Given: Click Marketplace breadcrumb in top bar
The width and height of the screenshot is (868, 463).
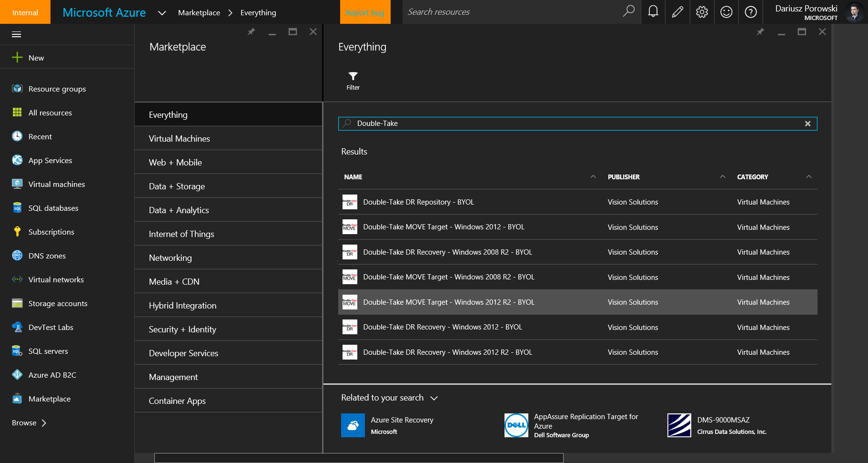Looking at the screenshot, I should 199,13.
